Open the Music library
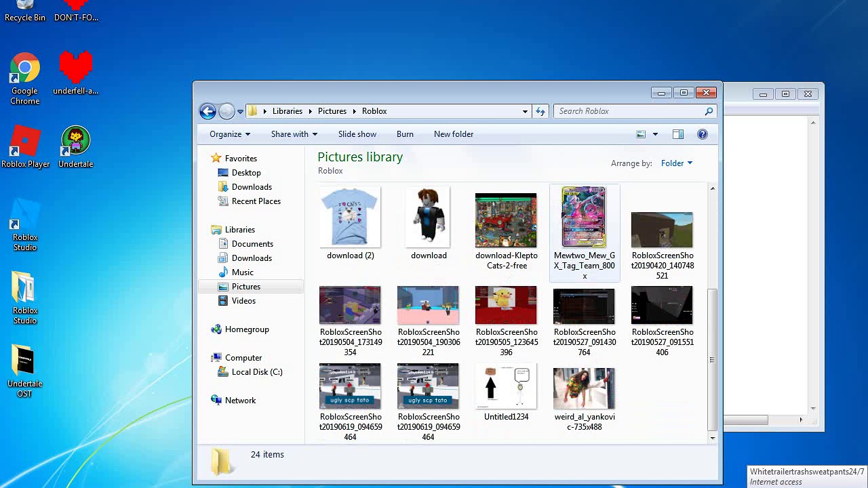 [x=236, y=272]
